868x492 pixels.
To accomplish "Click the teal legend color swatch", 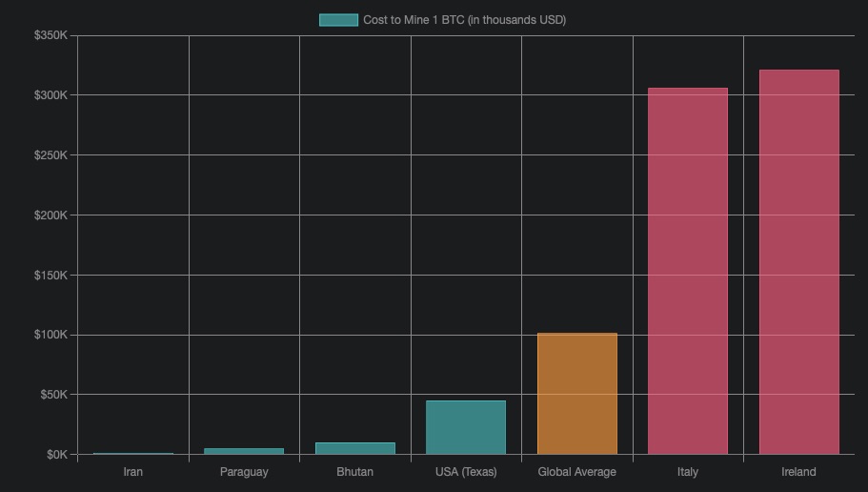I will pos(338,20).
